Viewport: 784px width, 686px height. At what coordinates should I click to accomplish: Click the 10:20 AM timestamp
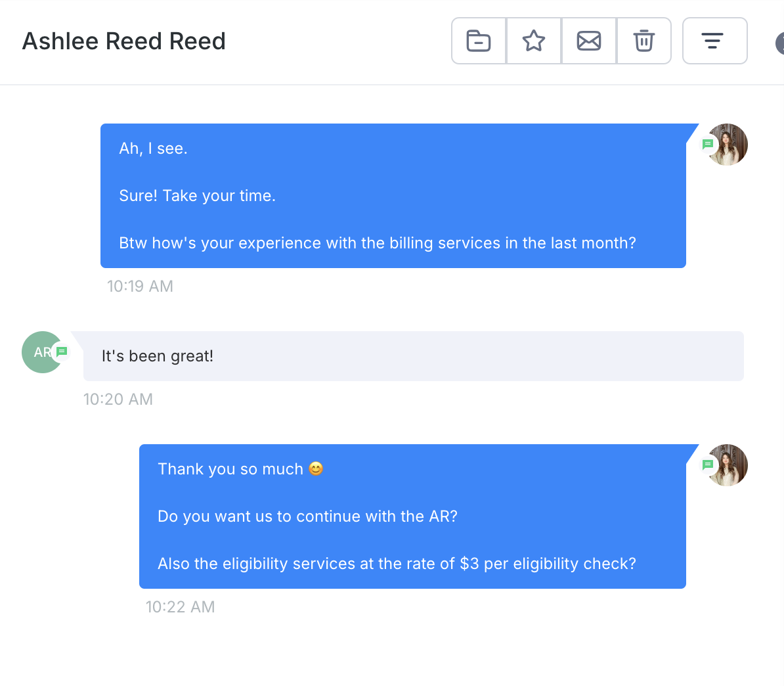pyautogui.click(x=118, y=400)
